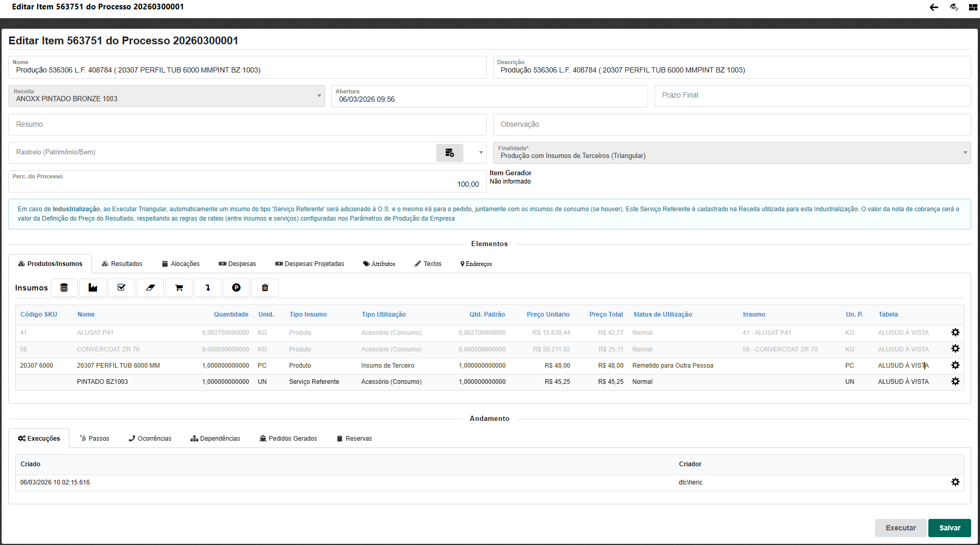Expand the Finalidade dropdown
The width and height of the screenshot is (980, 545).
[x=965, y=153]
